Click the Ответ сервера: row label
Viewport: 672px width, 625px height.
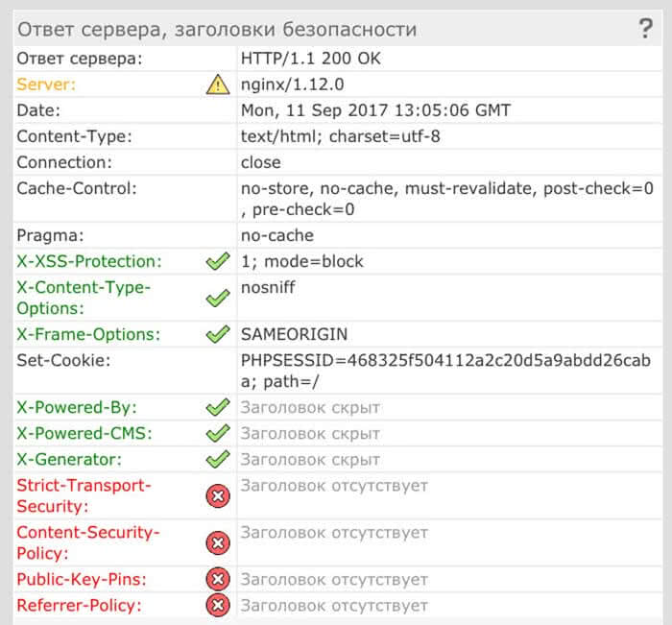(80, 59)
